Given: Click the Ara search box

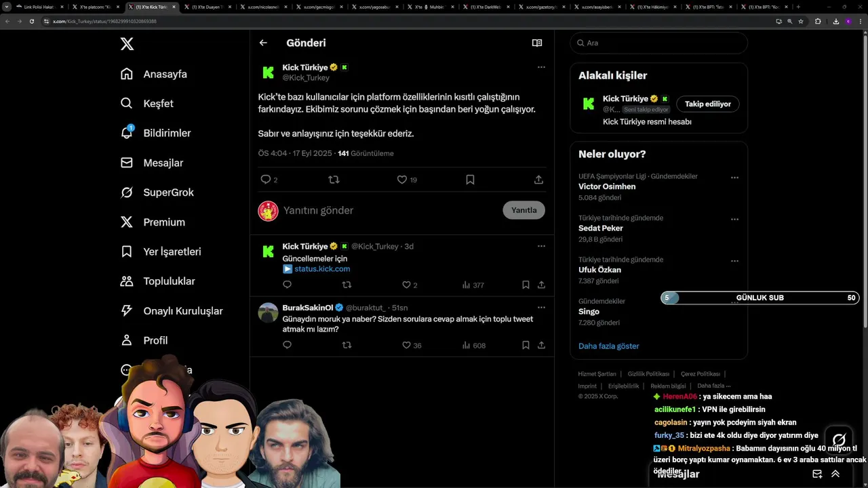Looking at the screenshot, I should (x=658, y=43).
